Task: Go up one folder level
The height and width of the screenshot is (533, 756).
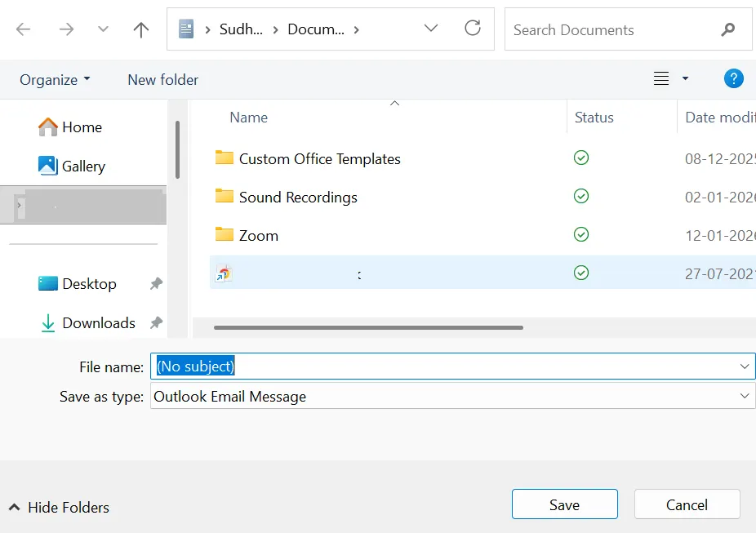Action: point(141,30)
